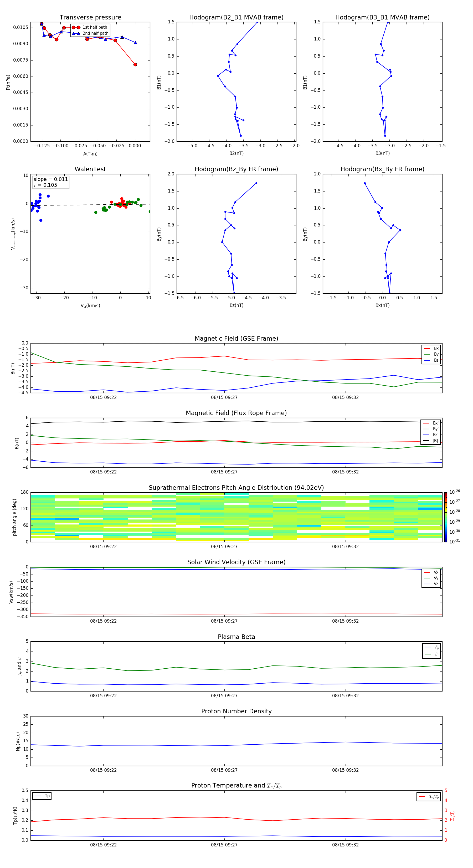This screenshot has height=868, width=473.
Task: Click the 'Bz(nT)' x-axis label
Action: pyautogui.click(x=236, y=305)
